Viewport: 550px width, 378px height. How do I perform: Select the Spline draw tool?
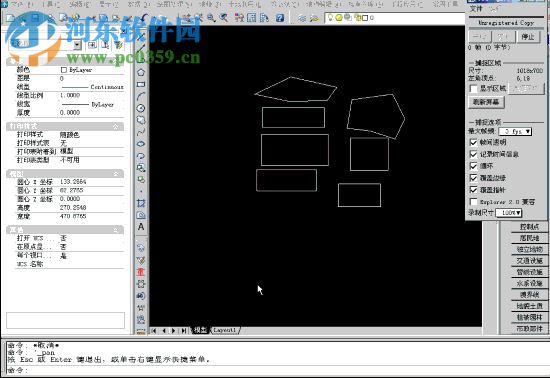point(141,132)
